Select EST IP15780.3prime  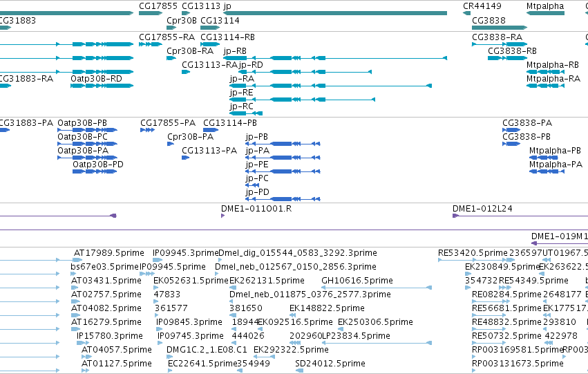pyautogui.click(x=109, y=336)
